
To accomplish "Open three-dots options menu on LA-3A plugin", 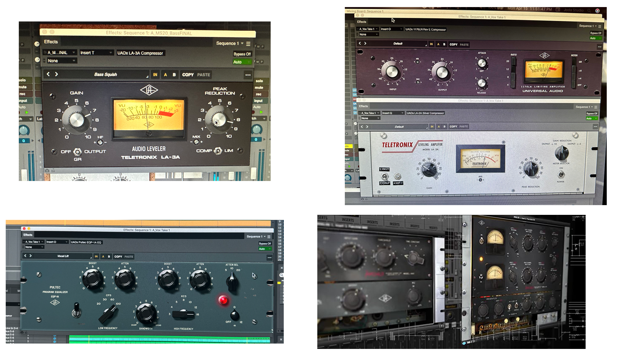I will click(x=248, y=75).
